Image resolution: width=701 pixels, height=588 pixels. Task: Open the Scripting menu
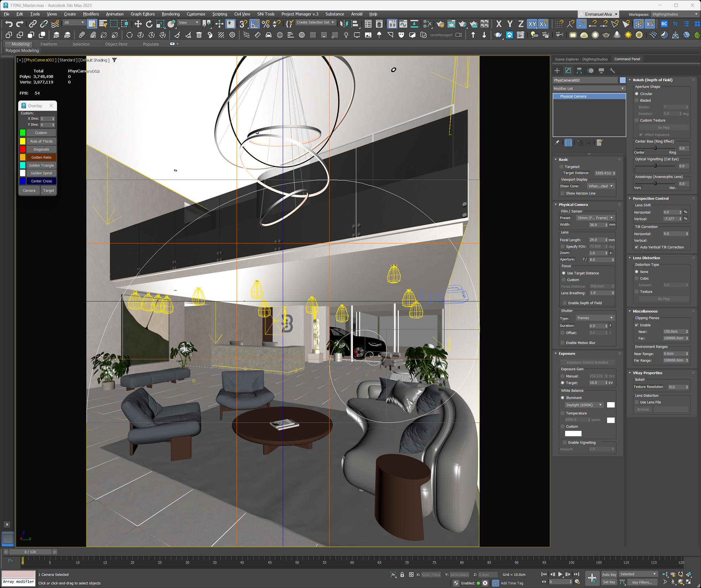tap(220, 14)
